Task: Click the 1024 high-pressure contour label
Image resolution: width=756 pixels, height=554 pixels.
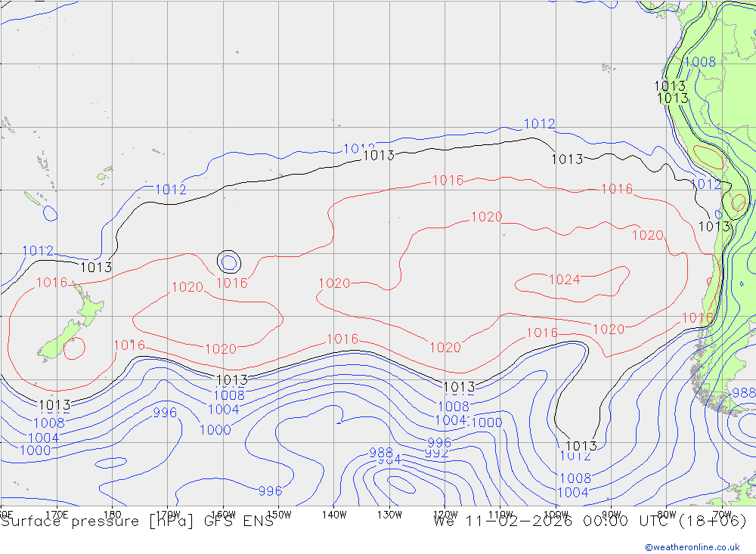Action: 564,279
